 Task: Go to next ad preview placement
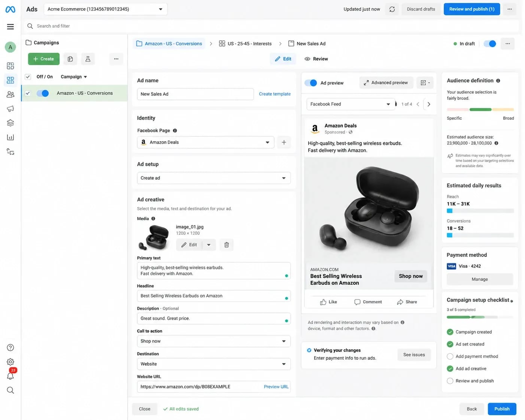[429, 104]
